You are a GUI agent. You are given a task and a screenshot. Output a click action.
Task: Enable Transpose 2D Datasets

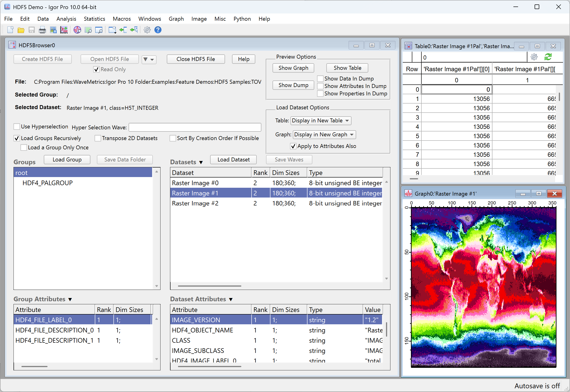point(98,138)
